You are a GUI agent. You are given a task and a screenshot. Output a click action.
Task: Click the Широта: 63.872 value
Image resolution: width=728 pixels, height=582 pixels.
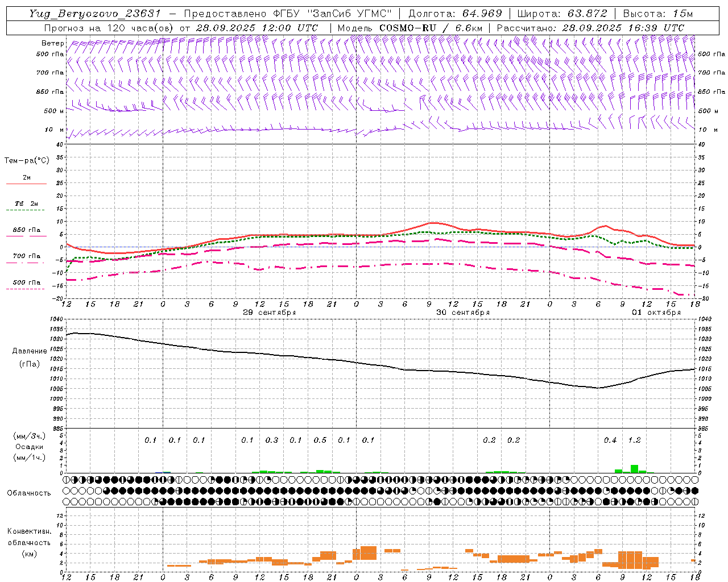[x=562, y=14]
